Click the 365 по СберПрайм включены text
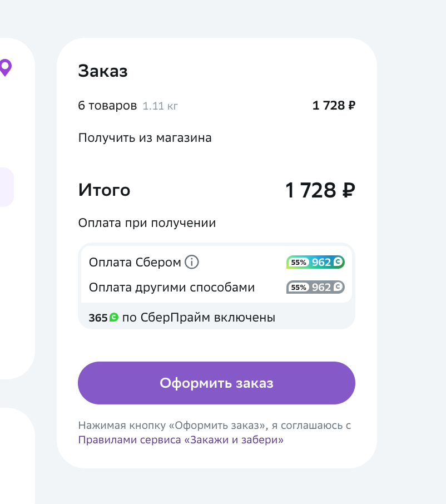 click(x=182, y=318)
